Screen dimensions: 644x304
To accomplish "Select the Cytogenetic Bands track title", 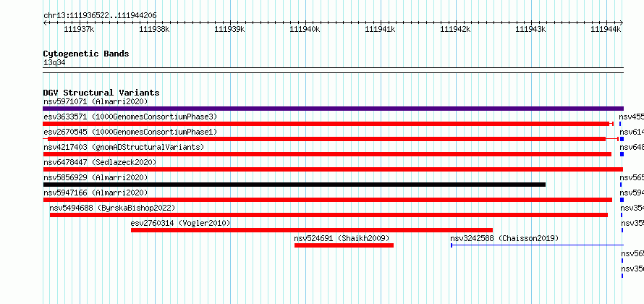I will pyautogui.click(x=86, y=54).
